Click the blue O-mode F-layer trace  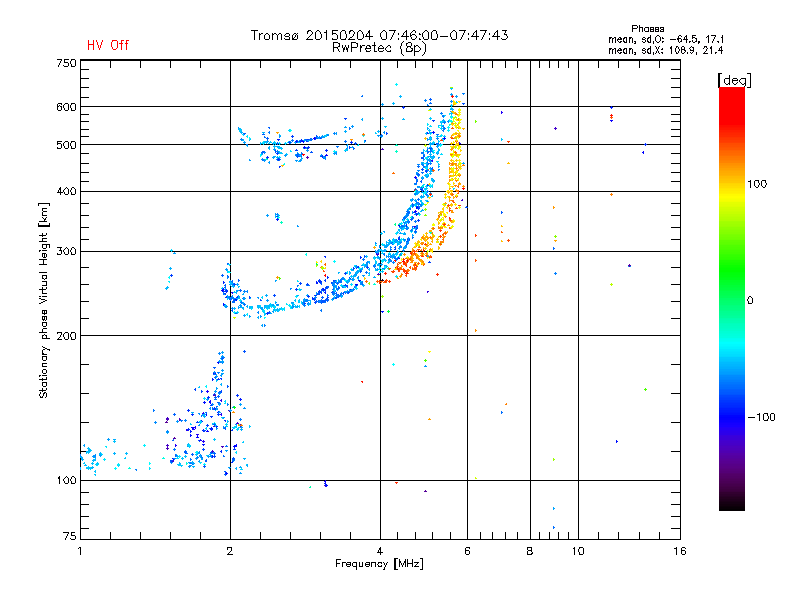click(337, 288)
